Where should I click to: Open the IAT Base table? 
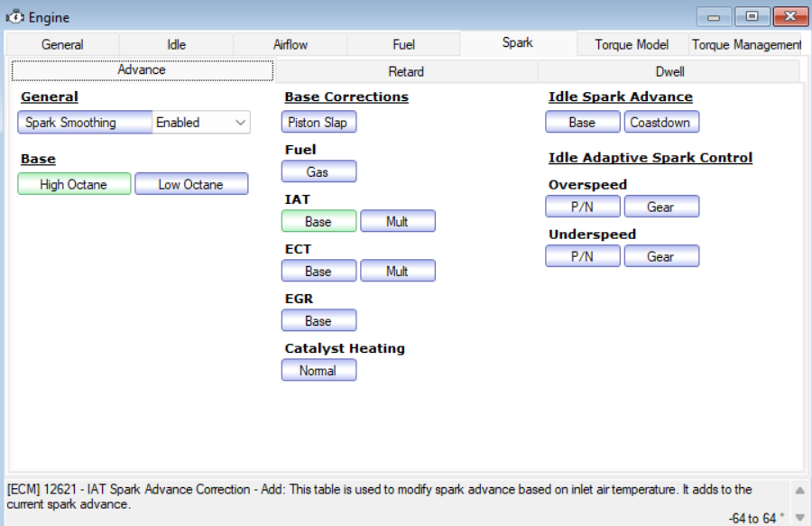(x=318, y=222)
